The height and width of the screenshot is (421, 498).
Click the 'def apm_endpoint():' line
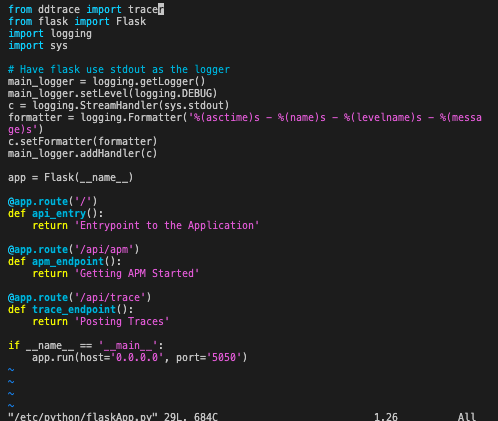(x=65, y=262)
